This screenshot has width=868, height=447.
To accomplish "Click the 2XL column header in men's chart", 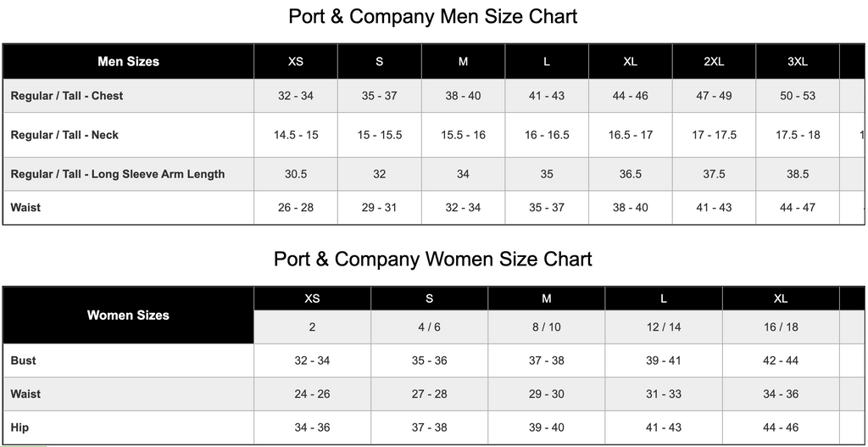I will coord(714,61).
